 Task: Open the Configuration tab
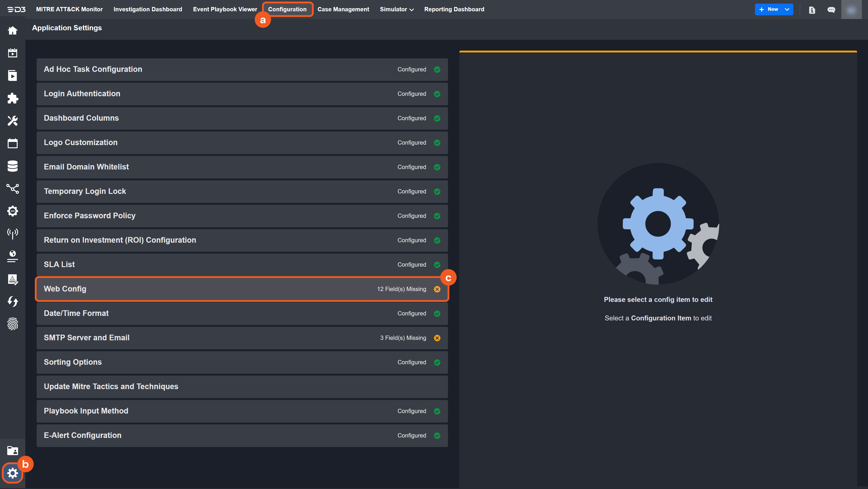click(287, 9)
